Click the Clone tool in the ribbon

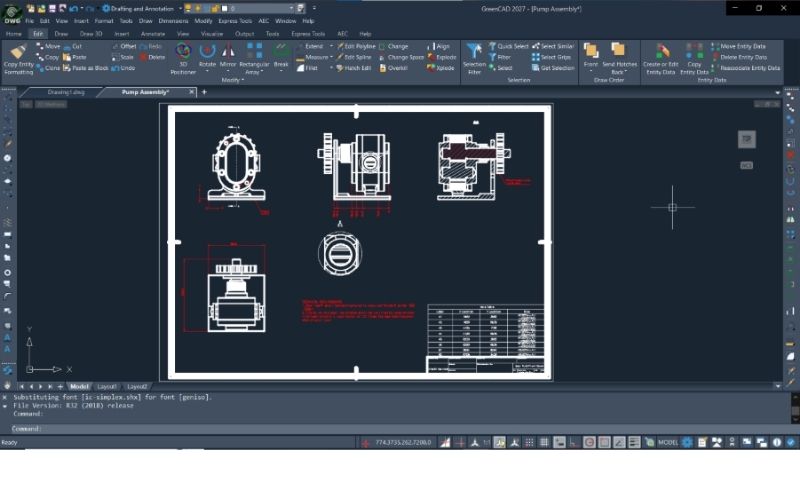(48, 68)
